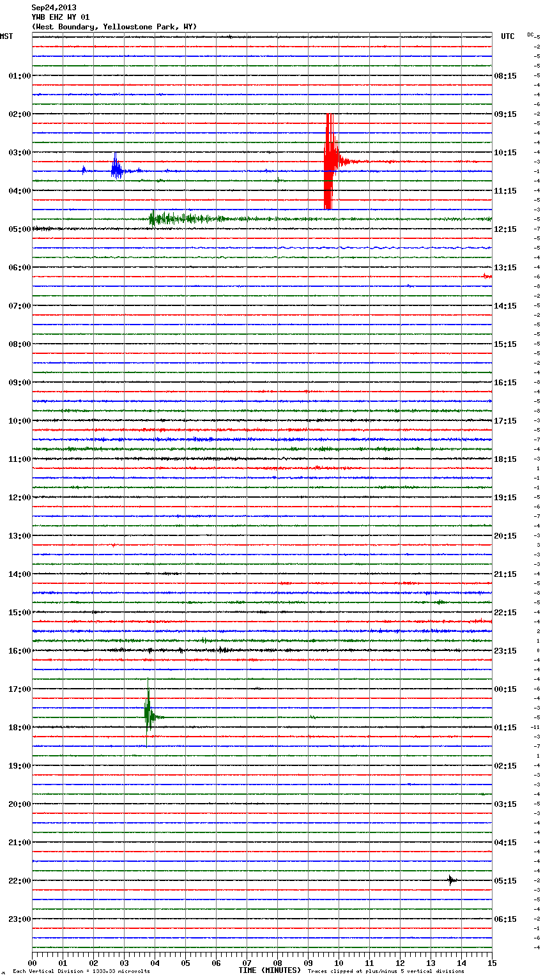Select the 17:00 MST time label
543x980 pixels.
(x=19, y=689)
